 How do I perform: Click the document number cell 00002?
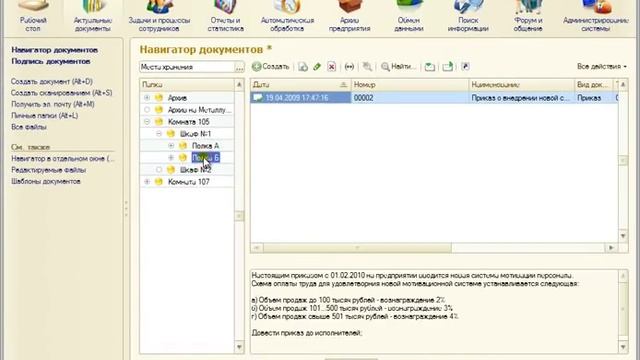pyautogui.click(x=410, y=98)
